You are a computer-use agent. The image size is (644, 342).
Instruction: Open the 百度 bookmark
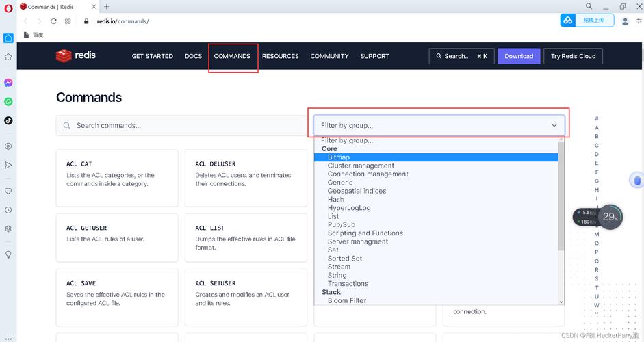pyautogui.click(x=34, y=35)
